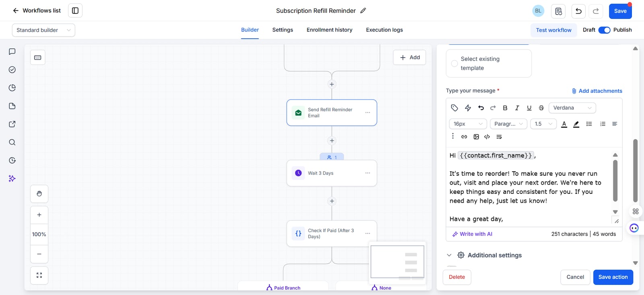Toggle underline formatting in message editor

pyautogui.click(x=529, y=108)
